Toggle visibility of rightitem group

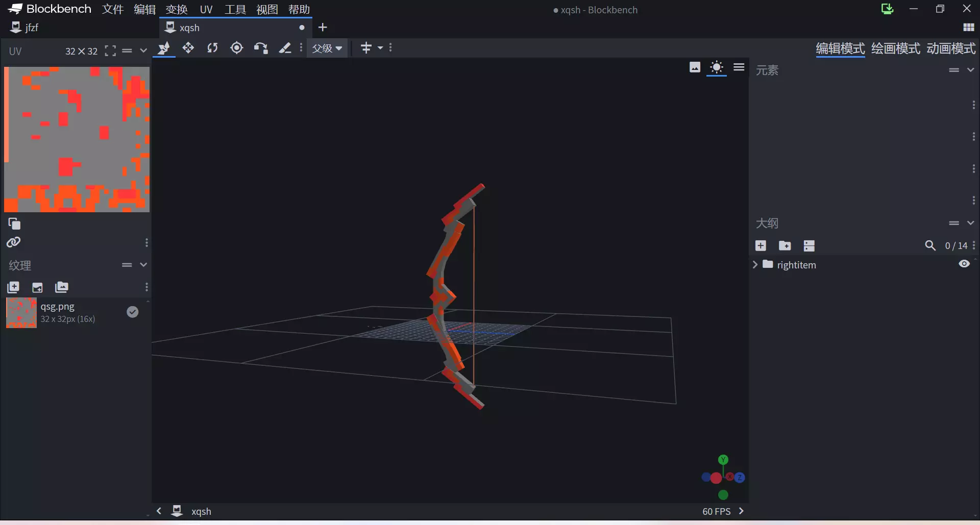pyautogui.click(x=964, y=264)
